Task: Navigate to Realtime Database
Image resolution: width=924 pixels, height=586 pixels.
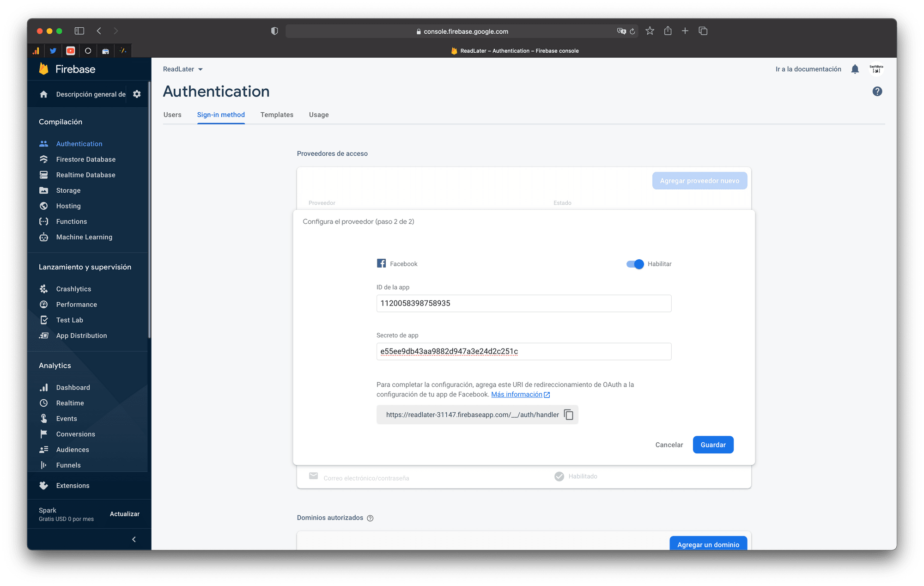Action: [x=87, y=174]
